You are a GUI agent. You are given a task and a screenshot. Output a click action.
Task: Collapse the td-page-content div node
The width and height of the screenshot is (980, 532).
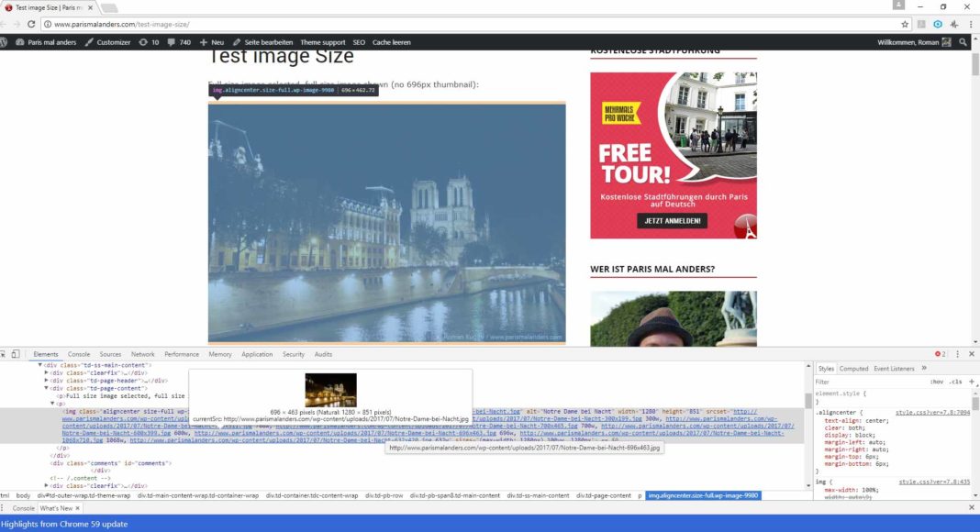(46, 388)
